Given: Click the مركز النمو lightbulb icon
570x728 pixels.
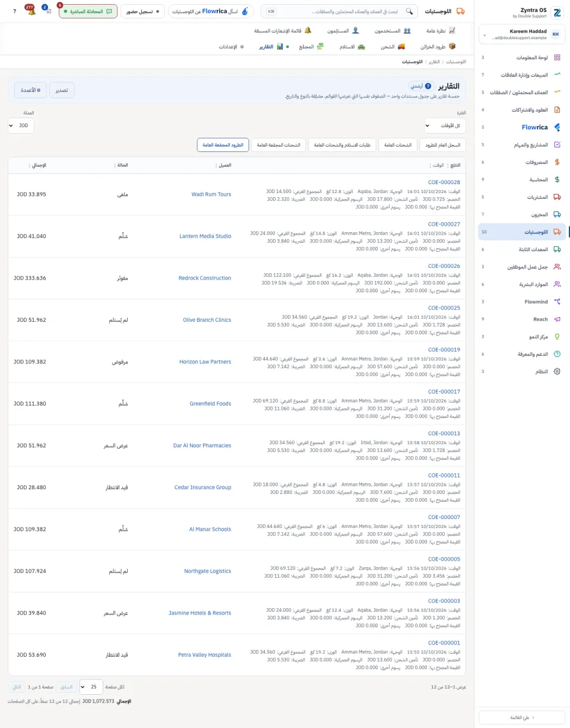Looking at the screenshot, I should point(557,337).
